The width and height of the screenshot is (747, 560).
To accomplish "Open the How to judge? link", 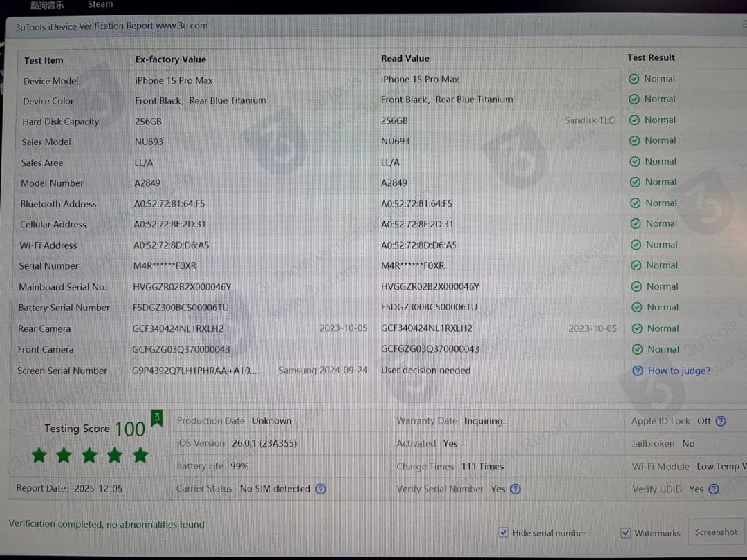I will click(679, 371).
